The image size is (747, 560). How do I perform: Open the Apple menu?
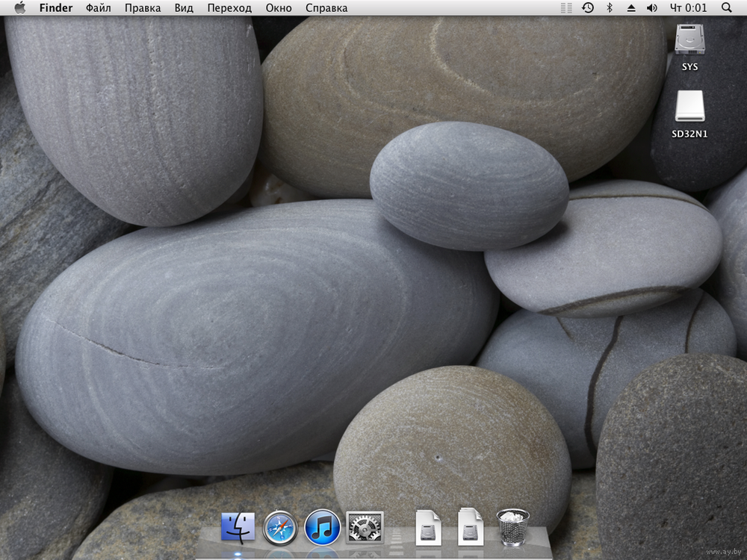[20, 7]
